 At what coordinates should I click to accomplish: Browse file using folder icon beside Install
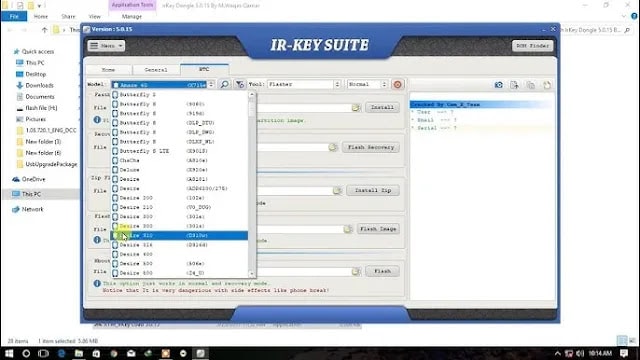pyautogui.click(x=356, y=107)
